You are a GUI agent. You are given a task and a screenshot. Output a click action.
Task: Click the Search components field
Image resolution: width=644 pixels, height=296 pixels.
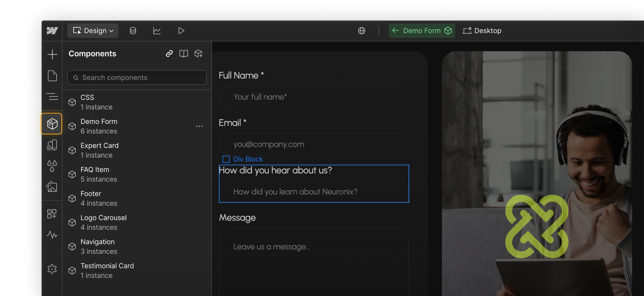pos(137,78)
